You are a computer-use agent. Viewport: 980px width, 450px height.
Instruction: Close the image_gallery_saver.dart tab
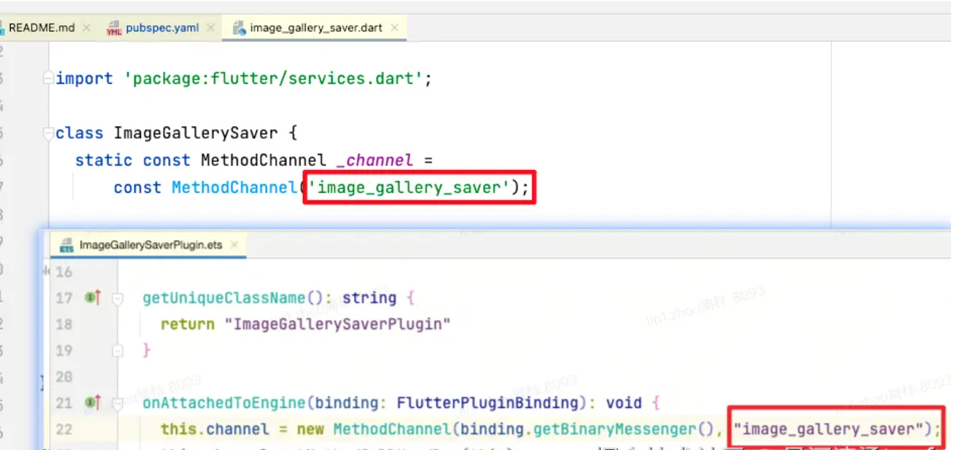394,28
